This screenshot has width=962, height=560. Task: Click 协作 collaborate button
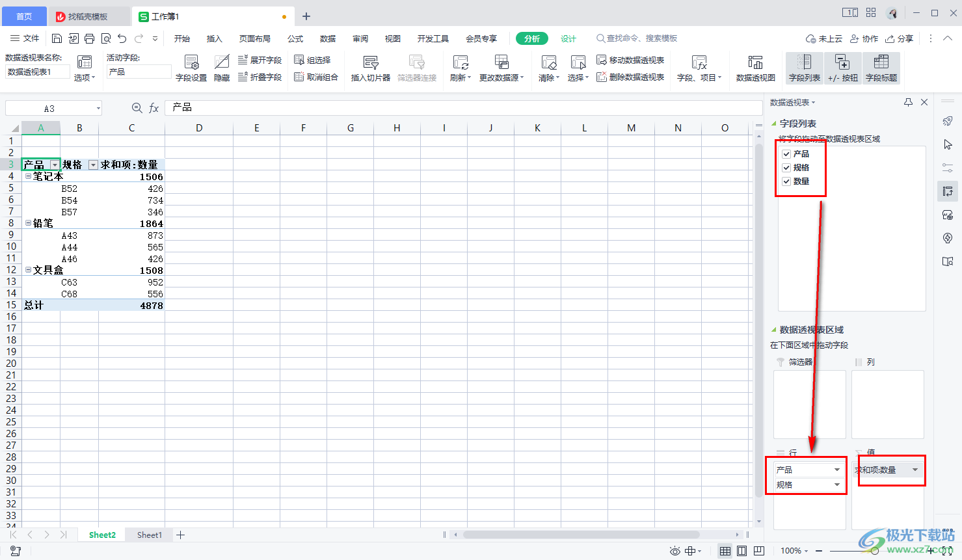[x=864, y=38]
